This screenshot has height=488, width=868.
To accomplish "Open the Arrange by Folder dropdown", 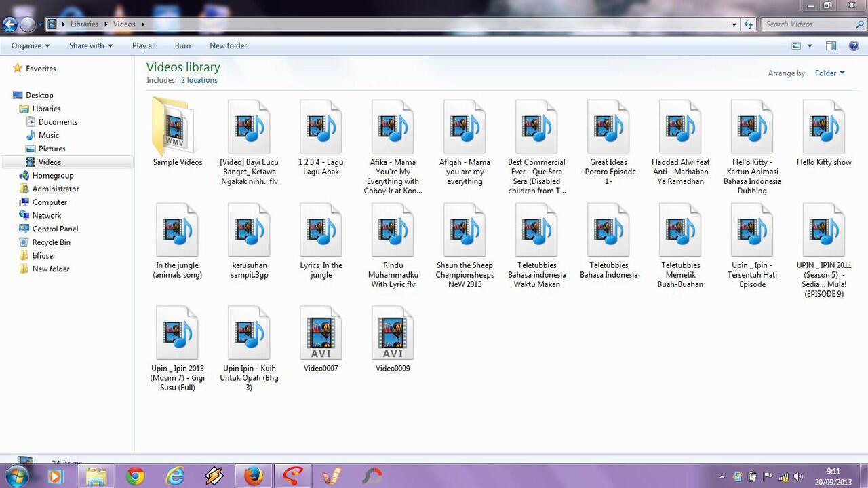I will pyautogui.click(x=830, y=73).
